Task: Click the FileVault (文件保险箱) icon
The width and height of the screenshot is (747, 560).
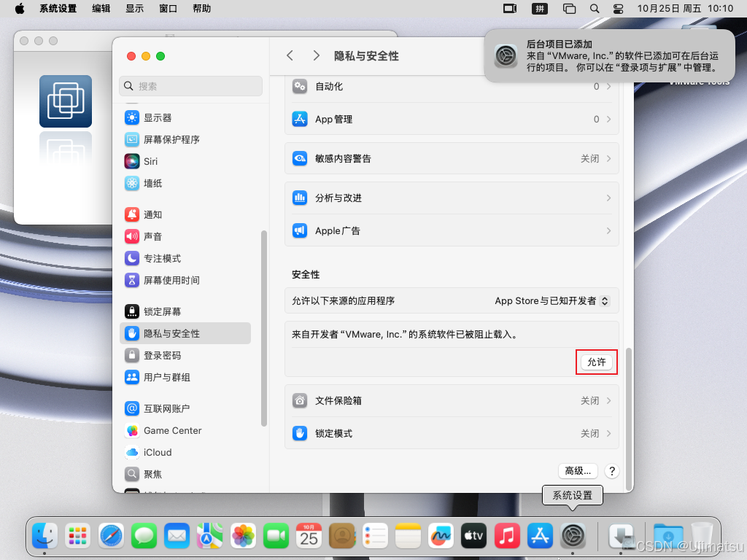Action: (x=300, y=401)
